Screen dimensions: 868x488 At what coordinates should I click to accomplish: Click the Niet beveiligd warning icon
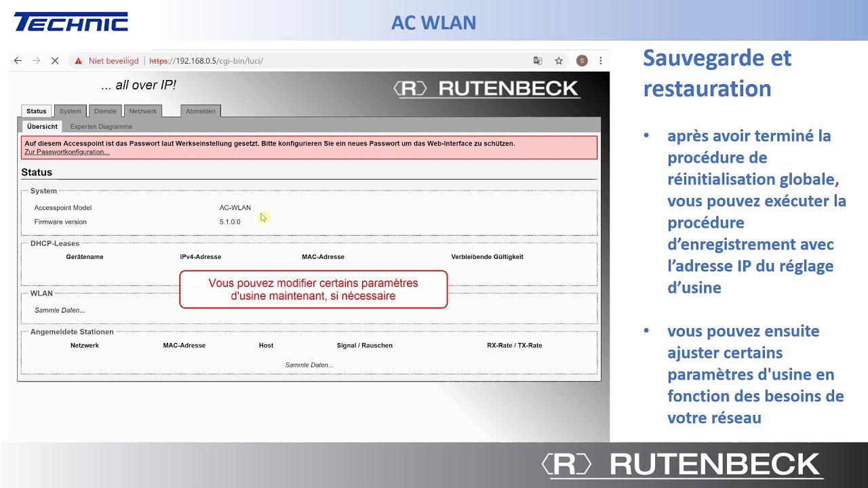79,60
